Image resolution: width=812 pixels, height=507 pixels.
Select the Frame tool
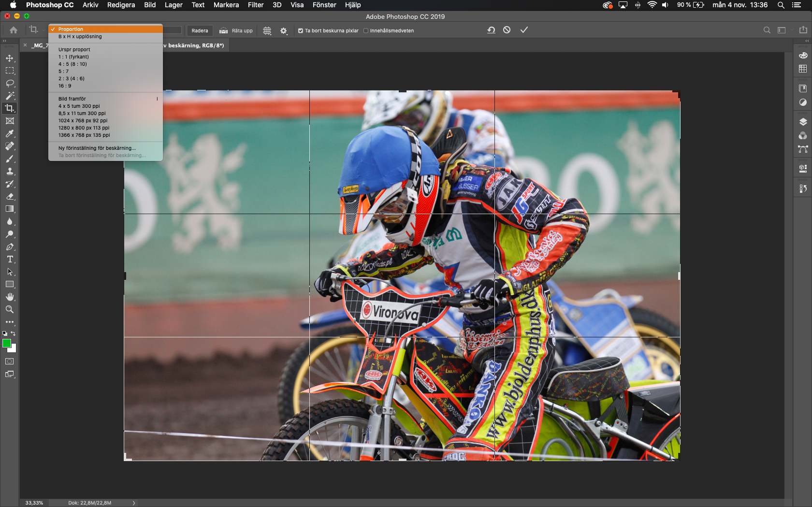pos(10,121)
